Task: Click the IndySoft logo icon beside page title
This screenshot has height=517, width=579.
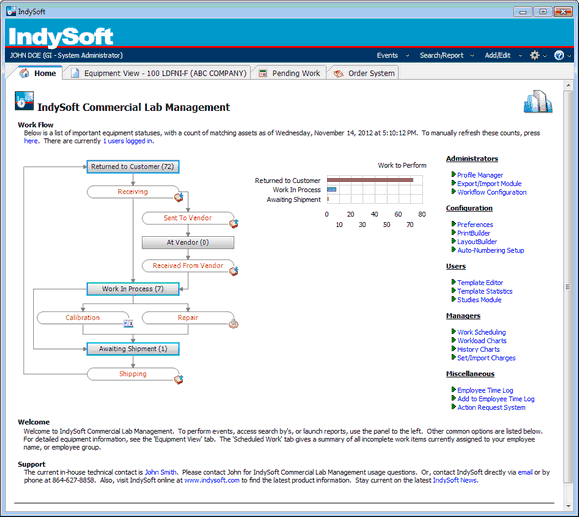Action: click(x=24, y=101)
